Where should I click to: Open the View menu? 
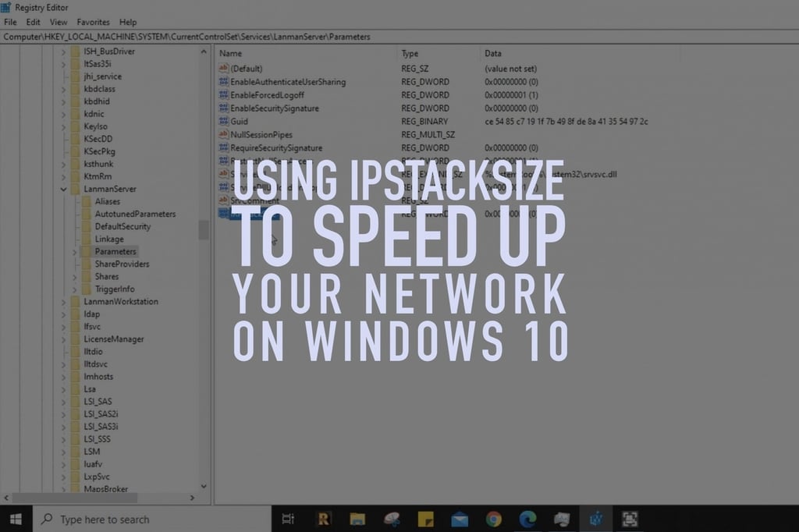click(59, 22)
